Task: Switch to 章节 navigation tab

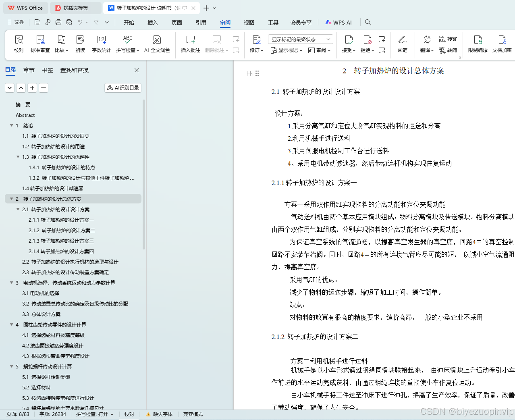Action: (x=29, y=70)
